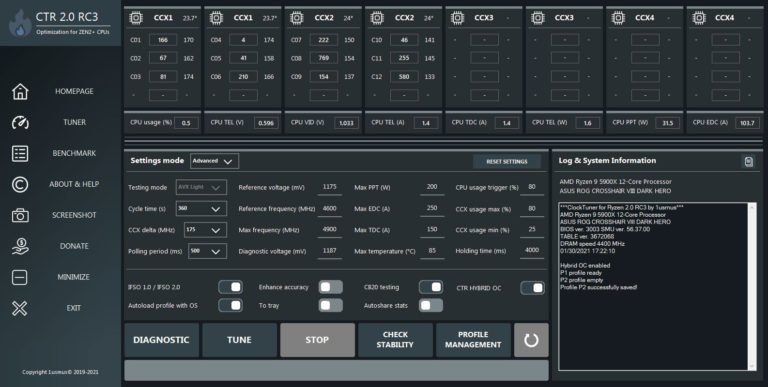Screen dimensions: 768x387
Task: Edit the Max frequency (MHz) field
Action: pyautogui.click(x=330, y=230)
